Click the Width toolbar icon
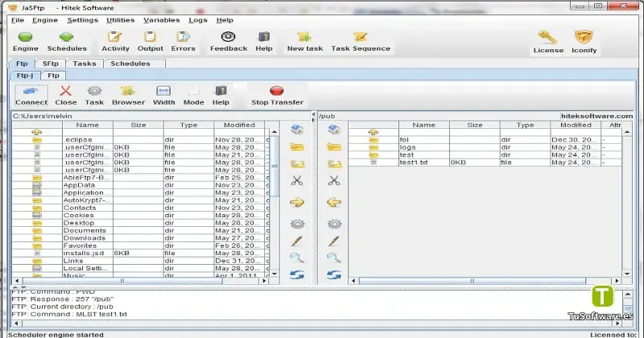 163,91
